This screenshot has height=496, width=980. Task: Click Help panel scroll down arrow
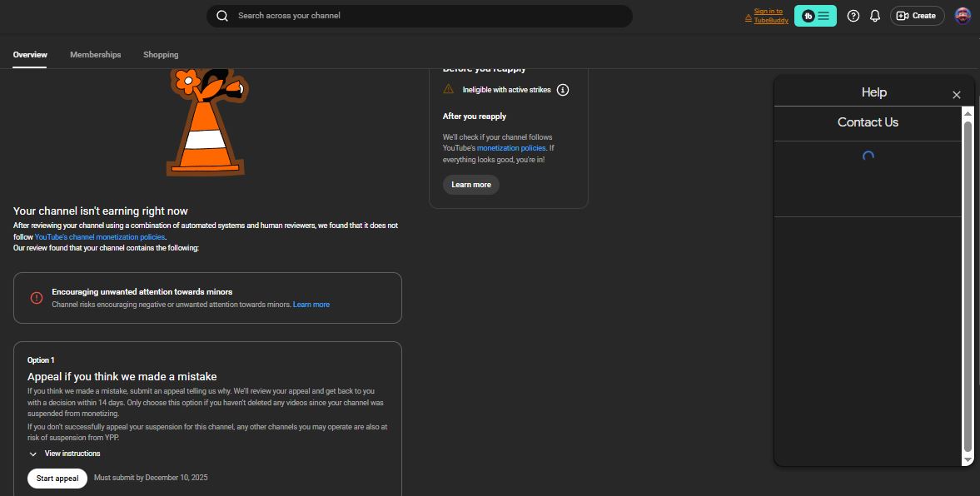coord(968,459)
